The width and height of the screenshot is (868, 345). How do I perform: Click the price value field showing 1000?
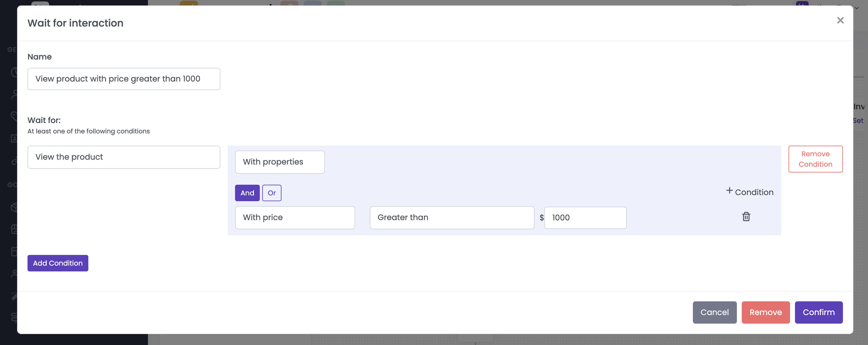click(x=585, y=218)
